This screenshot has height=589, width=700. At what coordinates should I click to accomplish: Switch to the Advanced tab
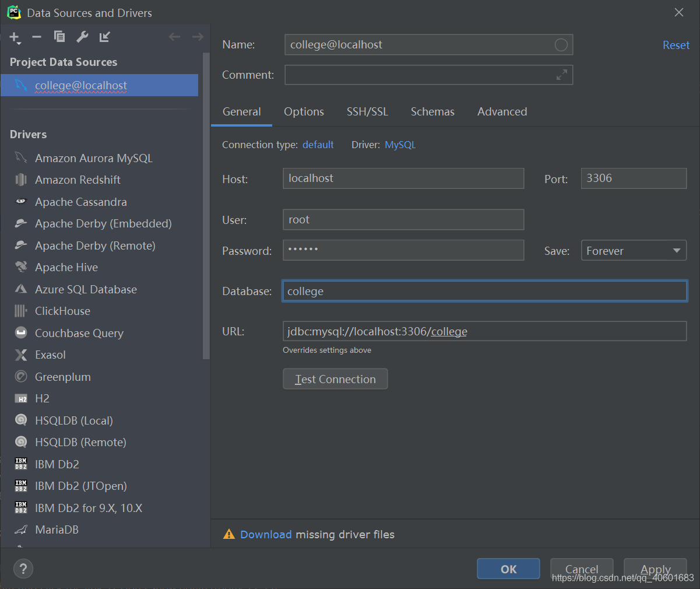502,111
